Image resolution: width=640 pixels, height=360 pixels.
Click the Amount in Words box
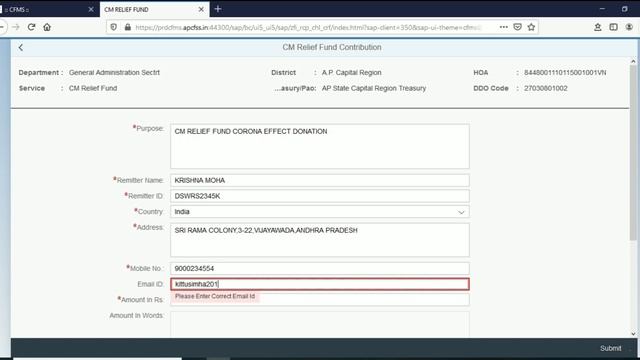pyautogui.click(x=320, y=324)
